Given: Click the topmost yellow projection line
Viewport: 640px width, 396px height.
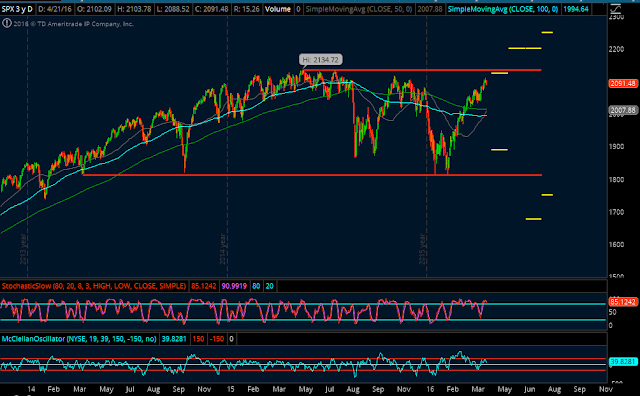Looking at the screenshot, I should 547,32.
